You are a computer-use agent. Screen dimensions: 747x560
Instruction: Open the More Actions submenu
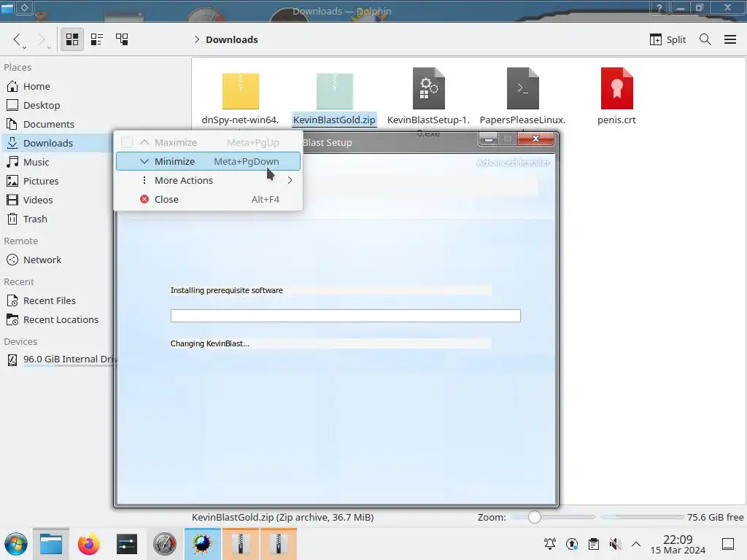click(x=208, y=181)
